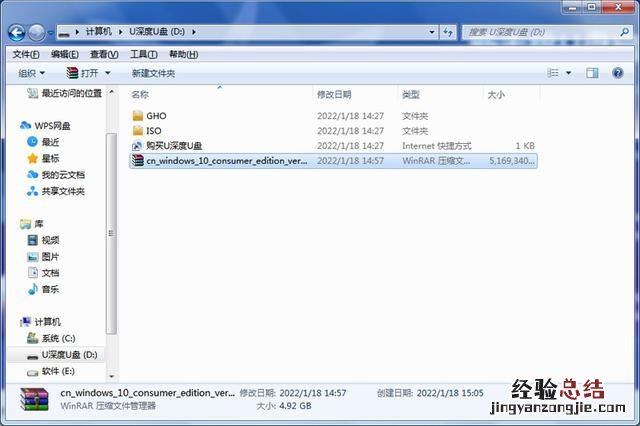Click the GHO folder name
The height and width of the screenshot is (426, 640).
click(156, 116)
